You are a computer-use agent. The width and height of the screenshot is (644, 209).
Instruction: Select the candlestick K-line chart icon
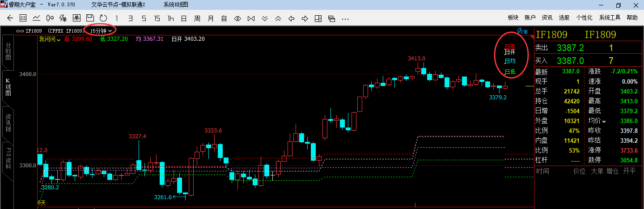click(50, 18)
